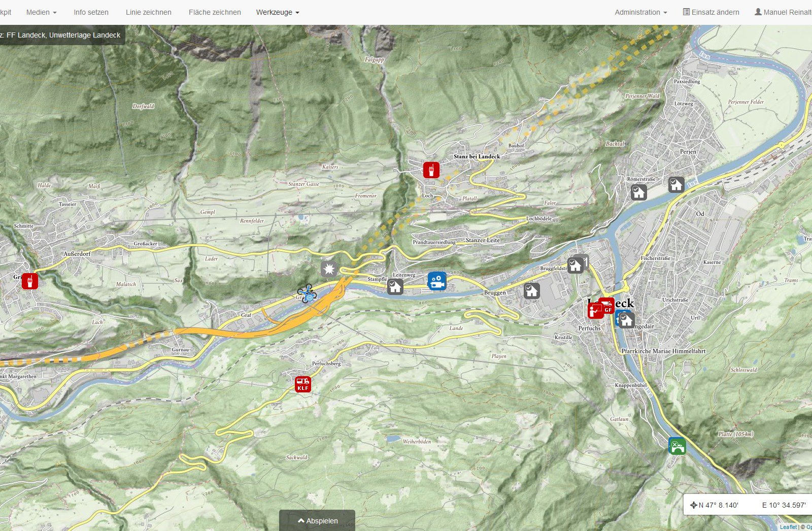Expand the Abspielen playback panel

[317, 520]
